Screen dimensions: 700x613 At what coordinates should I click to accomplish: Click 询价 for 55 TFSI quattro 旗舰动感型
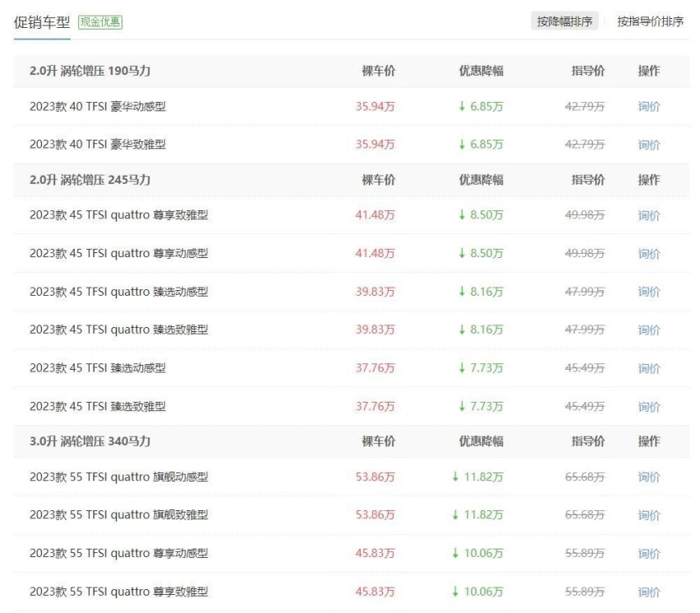pyautogui.click(x=649, y=477)
